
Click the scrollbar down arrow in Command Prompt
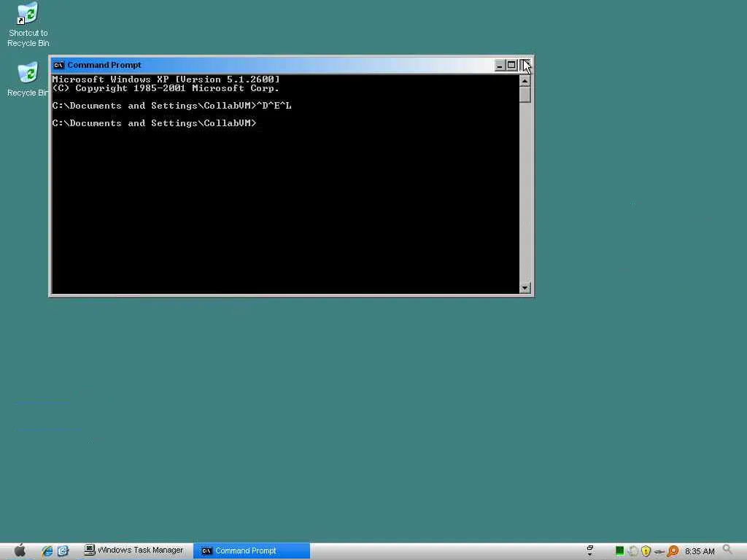coord(525,287)
